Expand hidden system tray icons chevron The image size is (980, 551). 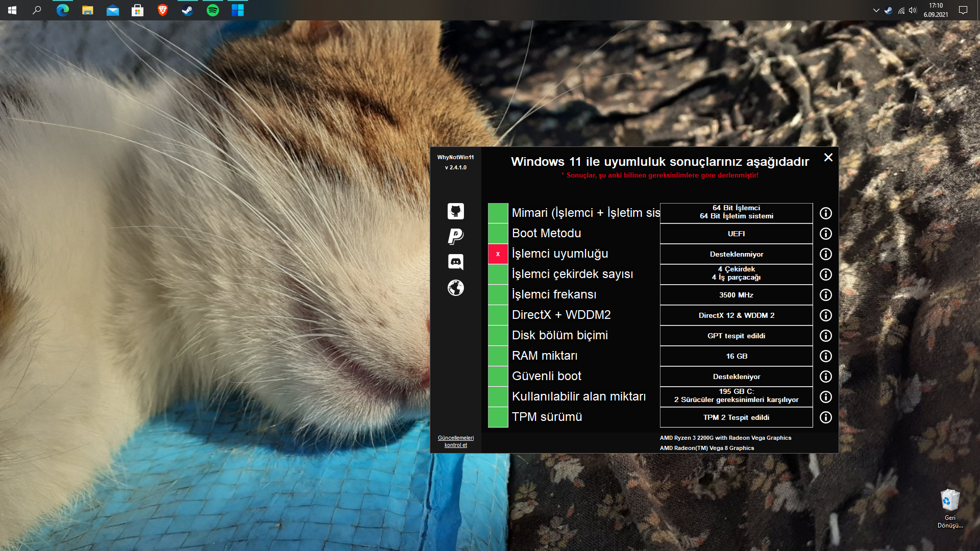(876, 10)
